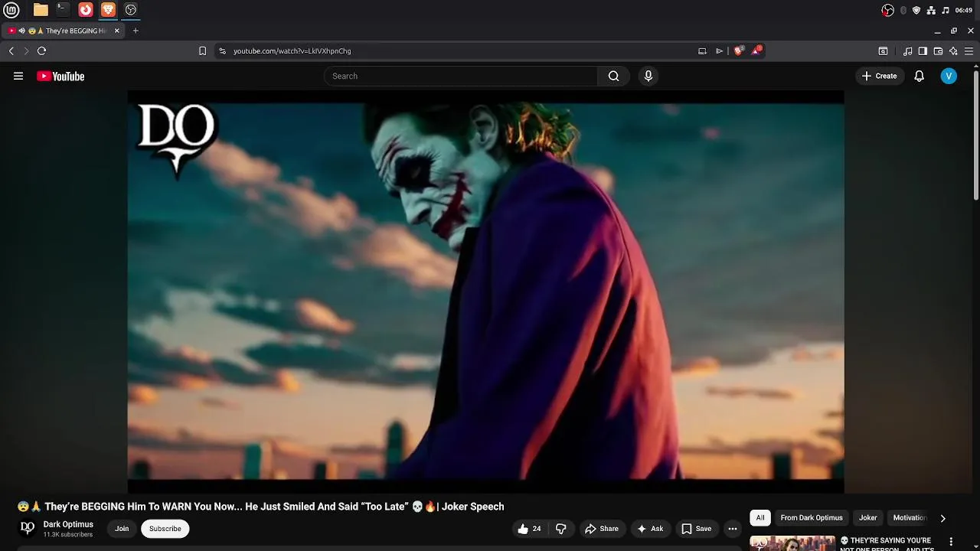Image resolution: width=980 pixels, height=551 pixels.
Task: Open THEY'RE SAYING YOU'RE video thumbnail
Action: (792, 543)
